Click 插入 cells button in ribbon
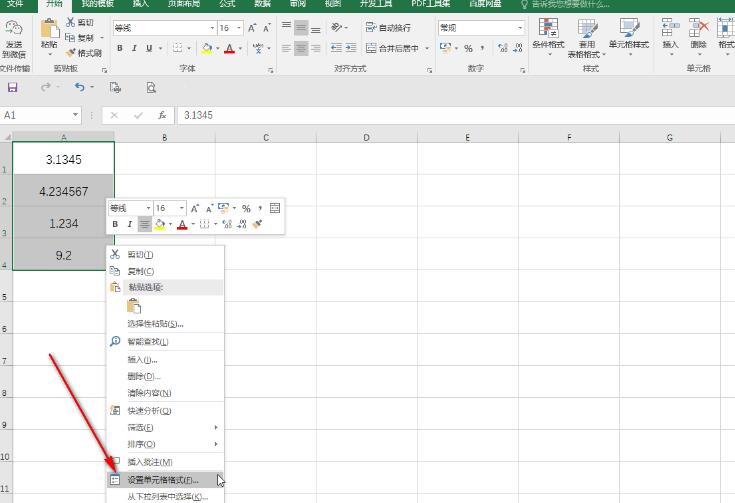The height and width of the screenshot is (503, 735). point(670,38)
